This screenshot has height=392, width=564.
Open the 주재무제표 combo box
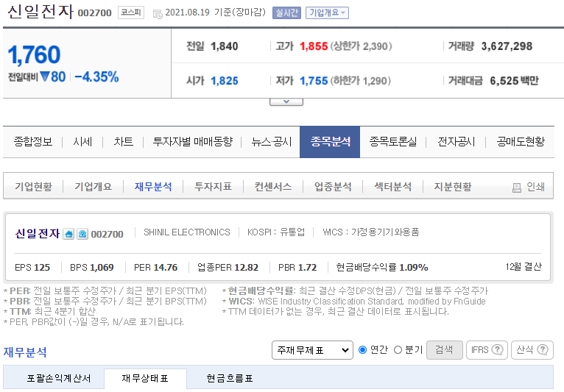312,350
